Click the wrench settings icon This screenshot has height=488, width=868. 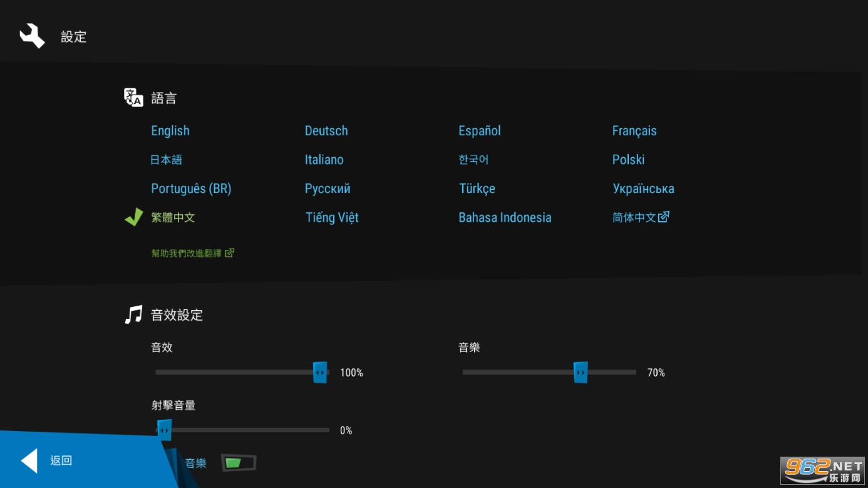click(32, 36)
